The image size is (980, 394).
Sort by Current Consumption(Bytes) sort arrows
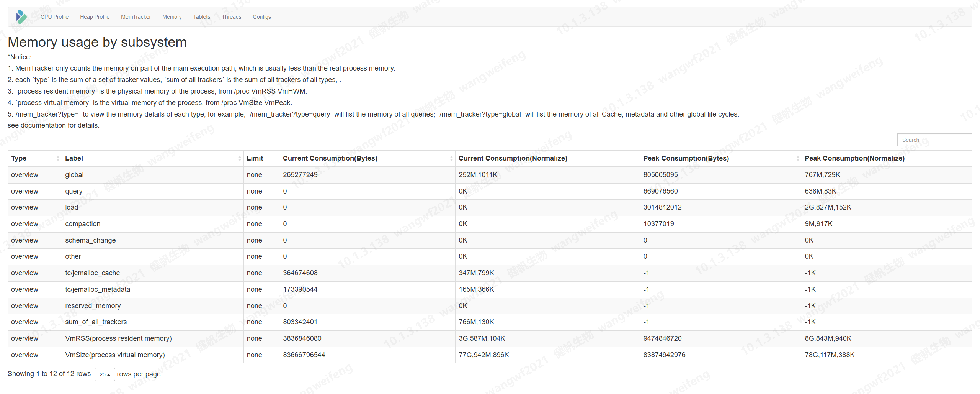pos(451,158)
